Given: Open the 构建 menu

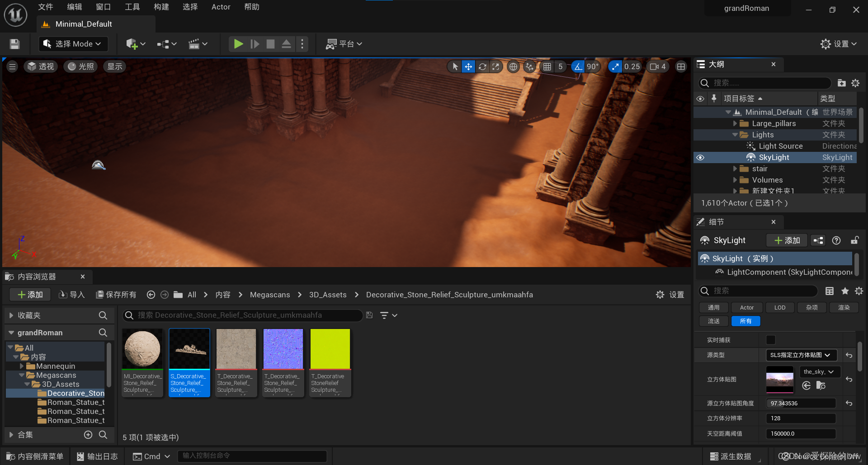Looking at the screenshot, I should 161,7.
